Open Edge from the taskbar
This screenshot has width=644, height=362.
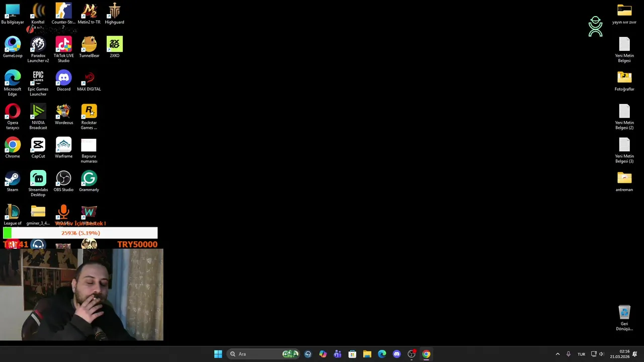382,354
